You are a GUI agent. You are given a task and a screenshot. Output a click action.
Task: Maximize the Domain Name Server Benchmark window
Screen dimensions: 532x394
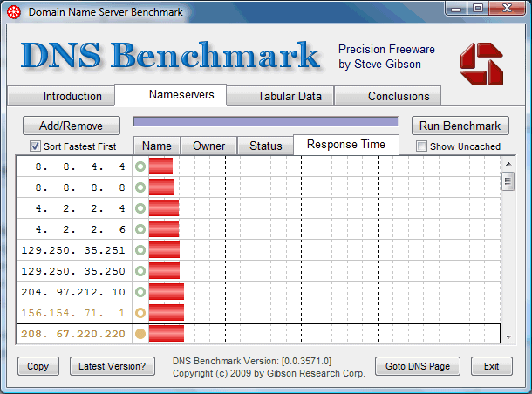pyautogui.click(x=478, y=8)
